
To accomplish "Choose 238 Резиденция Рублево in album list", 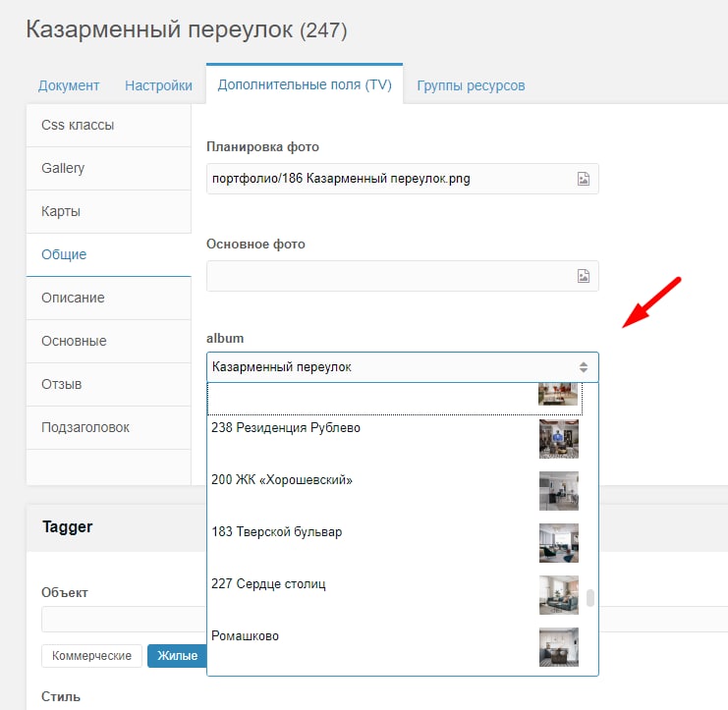I will pyautogui.click(x=395, y=440).
